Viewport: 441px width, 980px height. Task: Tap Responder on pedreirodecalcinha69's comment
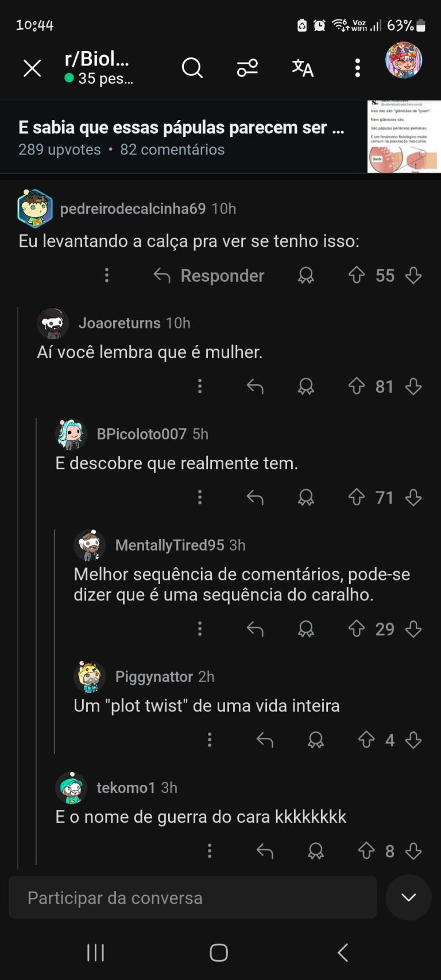click(210, 276)
